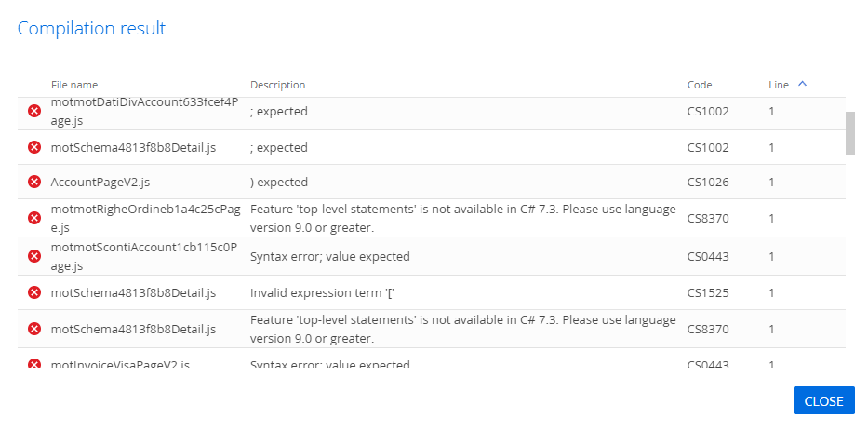Select the 'Invalid expression term' description
The width and height of the screenshot is (868, 433).
click(322, 292)
